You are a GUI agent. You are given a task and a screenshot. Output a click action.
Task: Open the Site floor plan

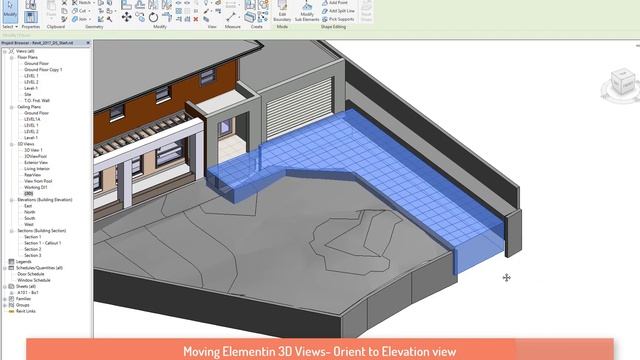(28, 94)
